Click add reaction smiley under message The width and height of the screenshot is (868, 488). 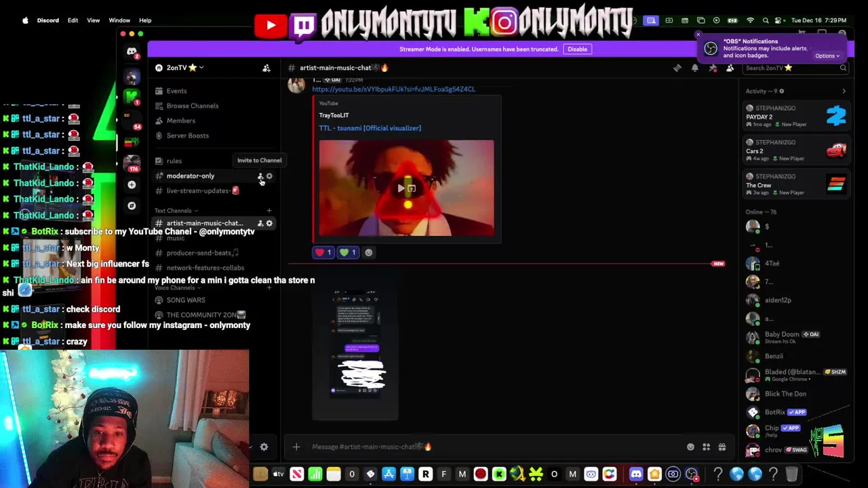368,252
